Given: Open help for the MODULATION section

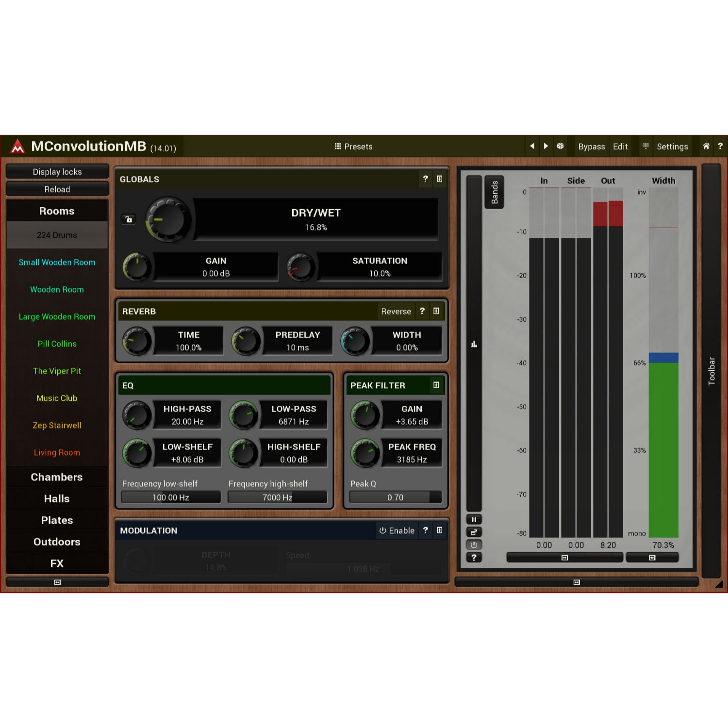Looking at the screenshot, I should pyautogui.click(x=426, y=530).
